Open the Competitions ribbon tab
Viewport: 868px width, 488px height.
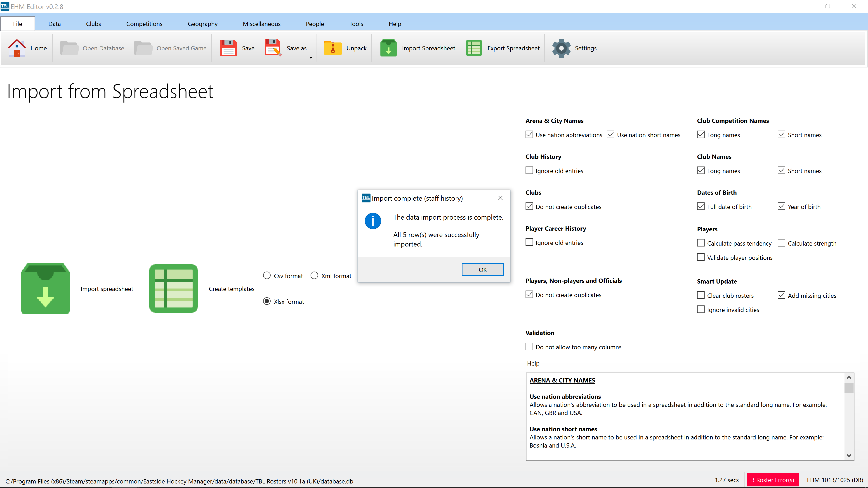tap(144, 24)
